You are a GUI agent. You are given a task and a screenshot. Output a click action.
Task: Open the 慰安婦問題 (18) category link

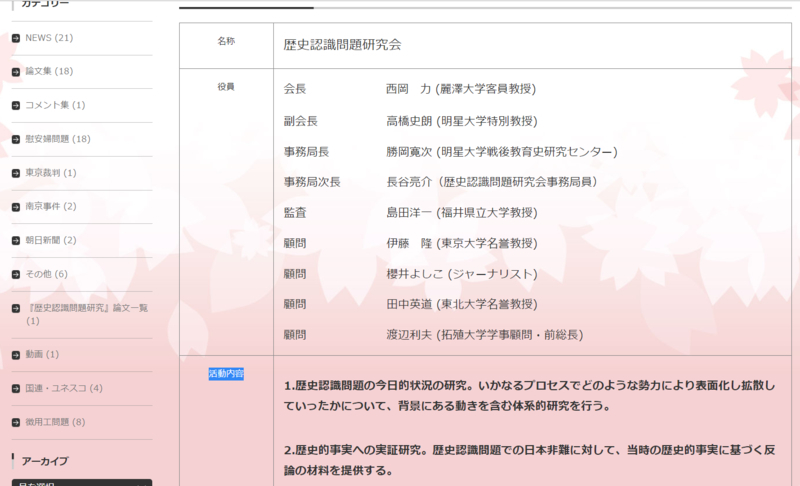pyautogui.click(x=58, y=139)
